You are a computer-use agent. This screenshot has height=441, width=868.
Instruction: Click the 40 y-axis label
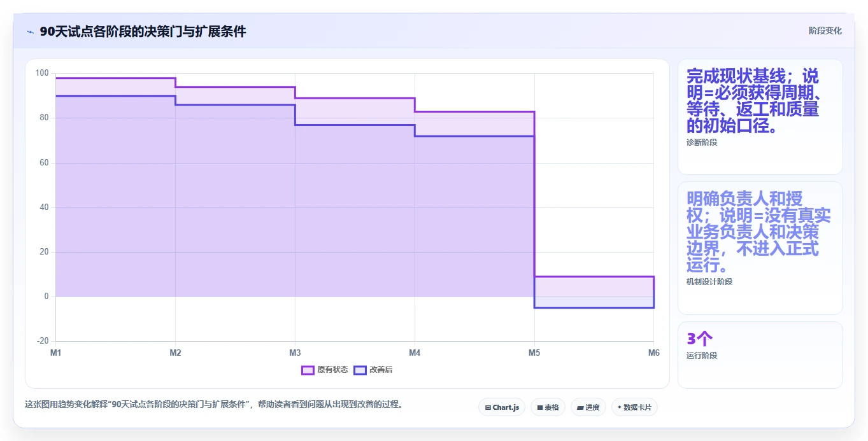click(44, 207)
